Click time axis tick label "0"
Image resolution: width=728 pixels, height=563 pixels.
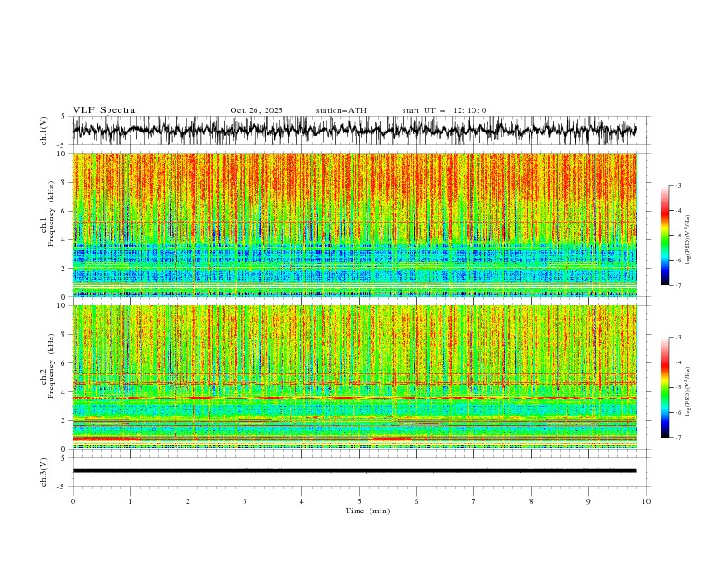click(x=73, y=501)
